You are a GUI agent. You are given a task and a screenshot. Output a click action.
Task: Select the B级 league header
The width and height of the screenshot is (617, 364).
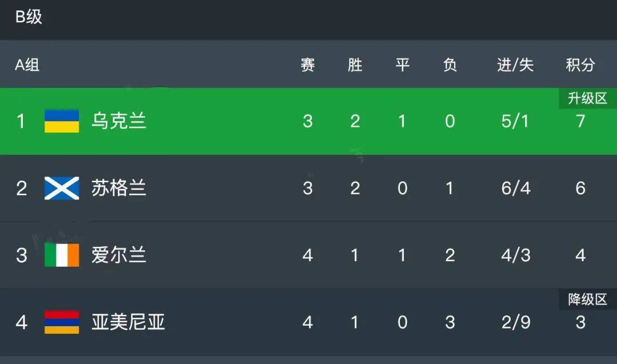(x=29, y=17)
